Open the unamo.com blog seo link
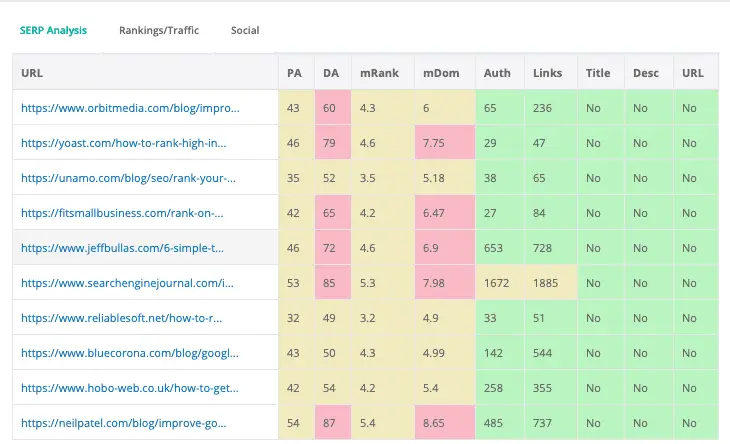 (128, 178)
